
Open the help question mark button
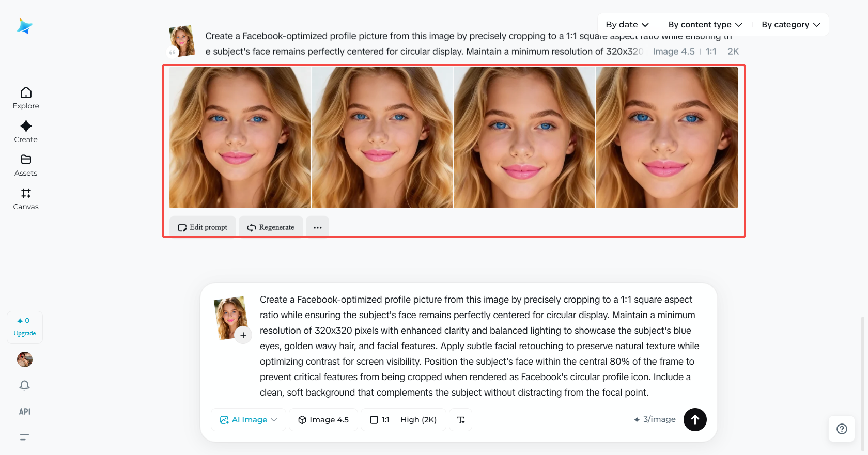click(842, 429)
